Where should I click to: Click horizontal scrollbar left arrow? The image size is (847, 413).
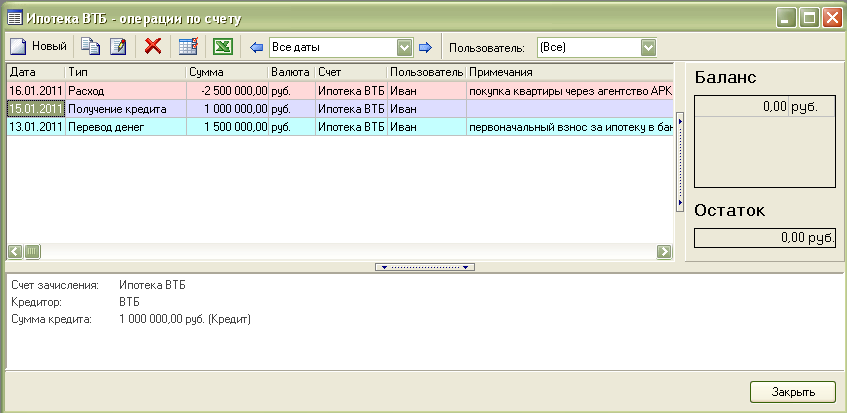(15, 252)
